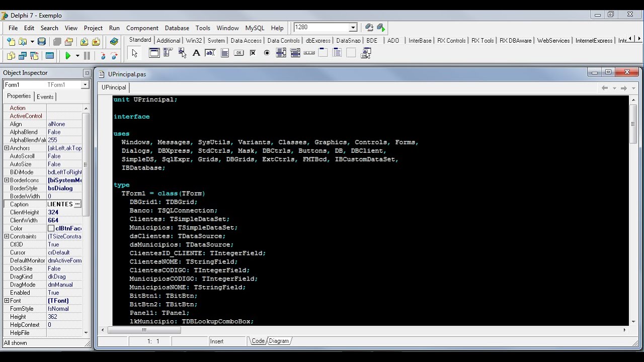Select the MainMenu palette component
This screenshot has width=644, height=362.
[x=168, y=53]
